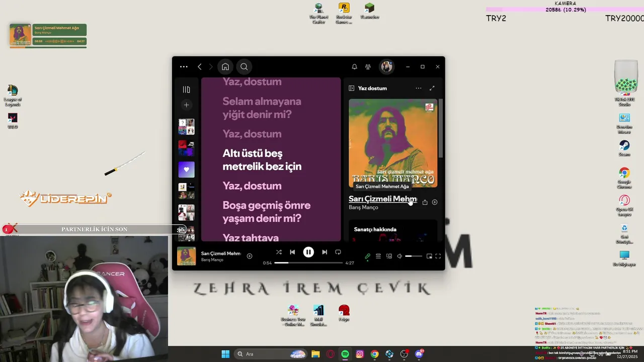
Task: Open the profile avatar menu
Action: [x=386, y=67]
